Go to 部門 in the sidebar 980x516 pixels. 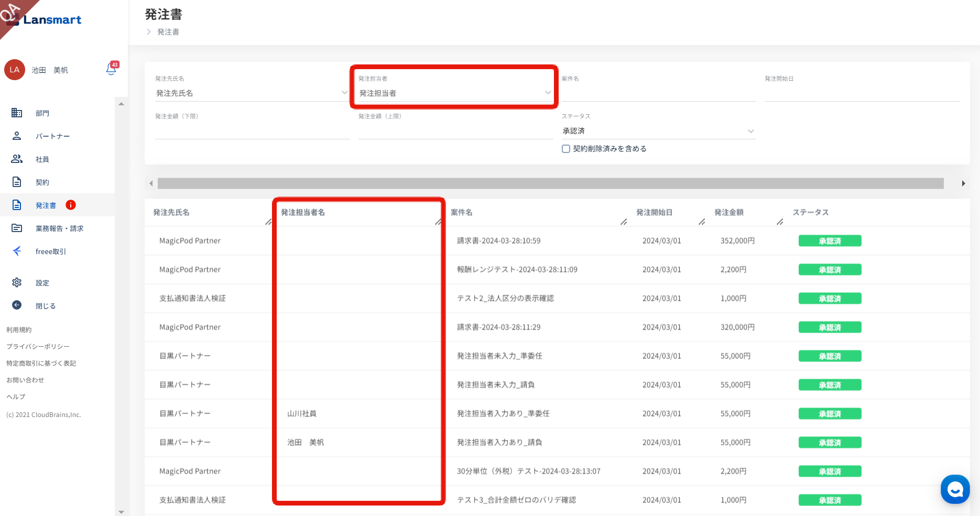click(x=42, y=113)
